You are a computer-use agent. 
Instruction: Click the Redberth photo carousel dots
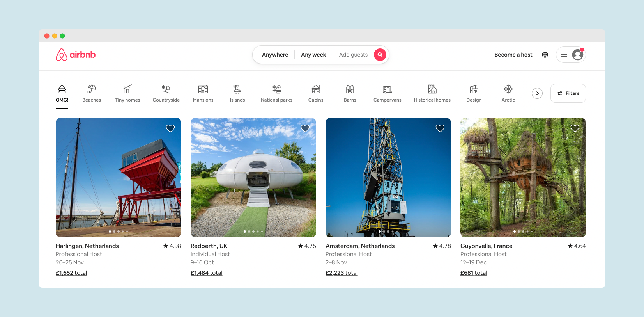pyautogui.click(x=253, y=232)
